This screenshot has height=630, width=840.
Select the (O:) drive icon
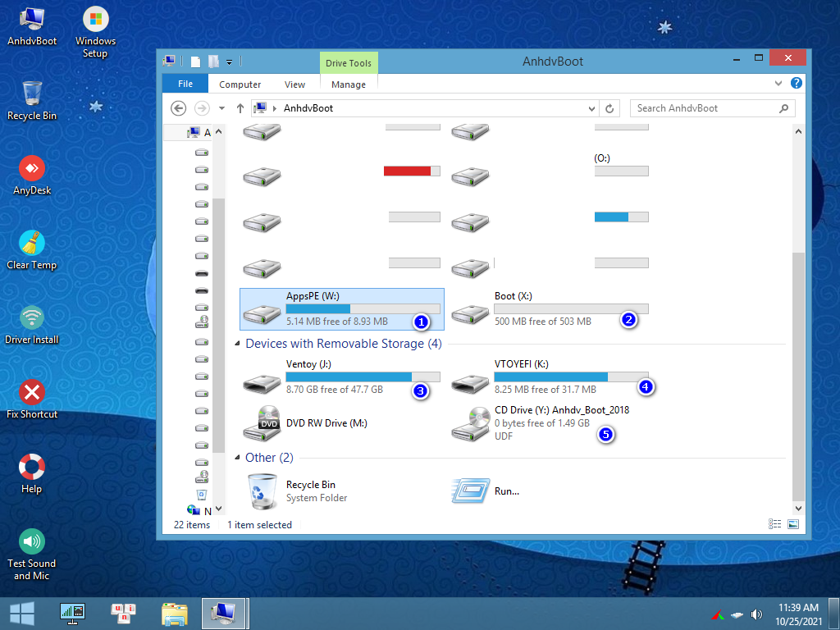pyautogui.click(x=470, y=176)
